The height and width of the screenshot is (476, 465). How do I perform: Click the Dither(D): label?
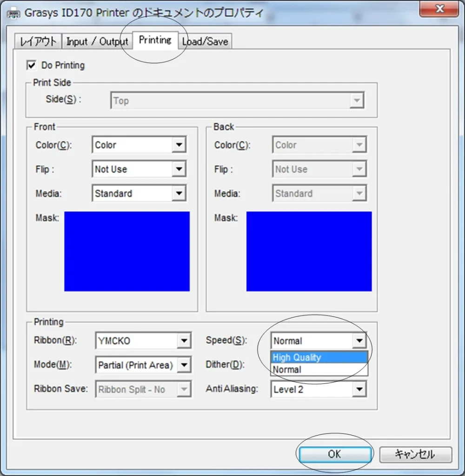[225, 364]
